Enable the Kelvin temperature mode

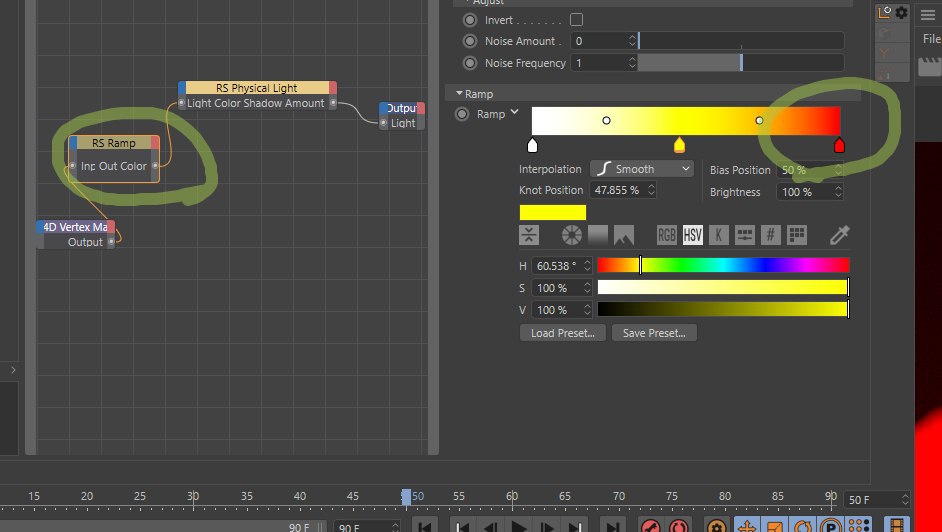tap(719, 235)
